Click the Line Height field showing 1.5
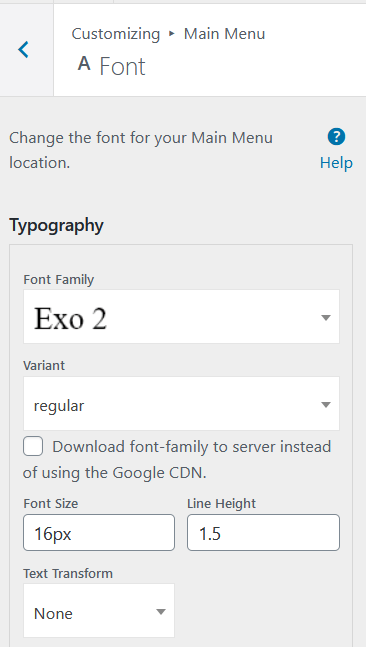 tap(263, 532)
